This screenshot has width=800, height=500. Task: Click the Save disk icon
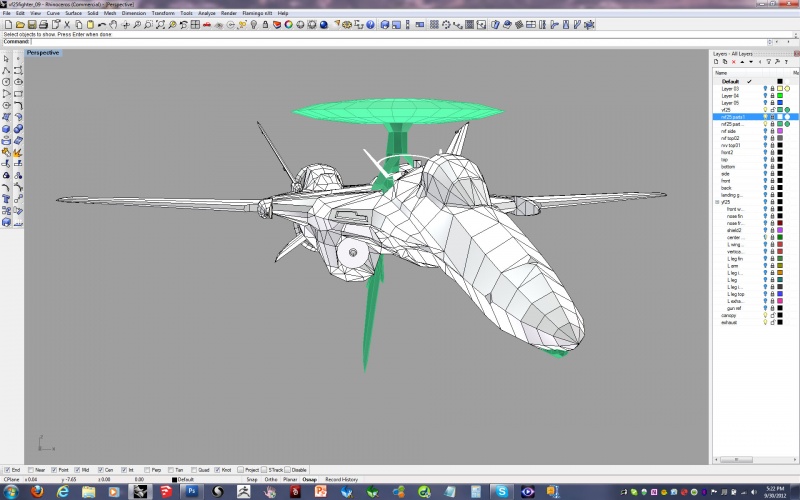coord(32,24)
